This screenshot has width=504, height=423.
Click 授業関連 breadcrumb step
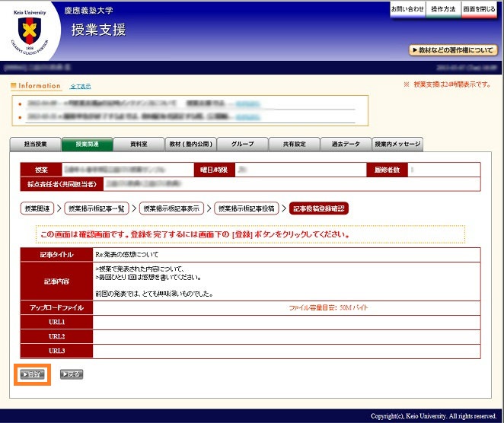tap(37, 208)
